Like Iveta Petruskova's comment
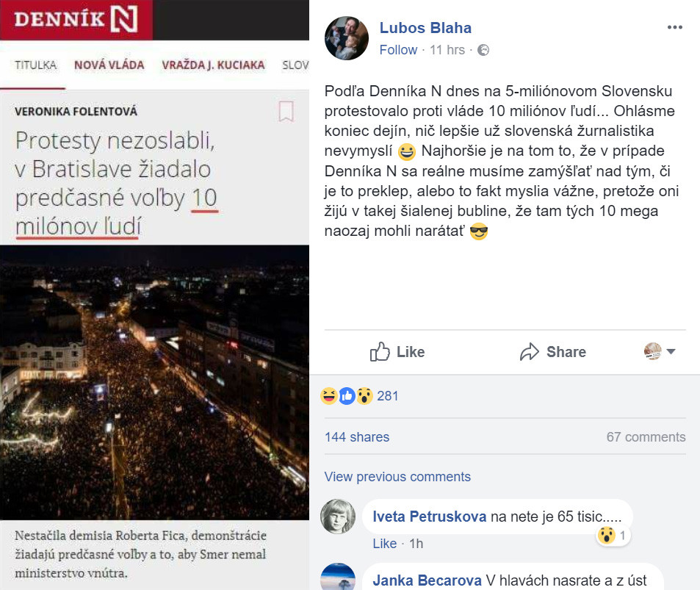Viewport: 700px width, 590px height. pos(384,544)
